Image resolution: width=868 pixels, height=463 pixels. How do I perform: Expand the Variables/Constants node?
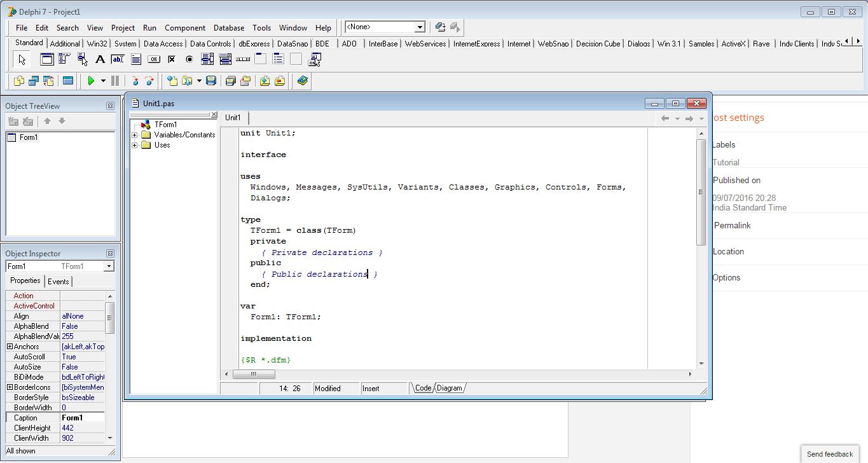(135, 135)
